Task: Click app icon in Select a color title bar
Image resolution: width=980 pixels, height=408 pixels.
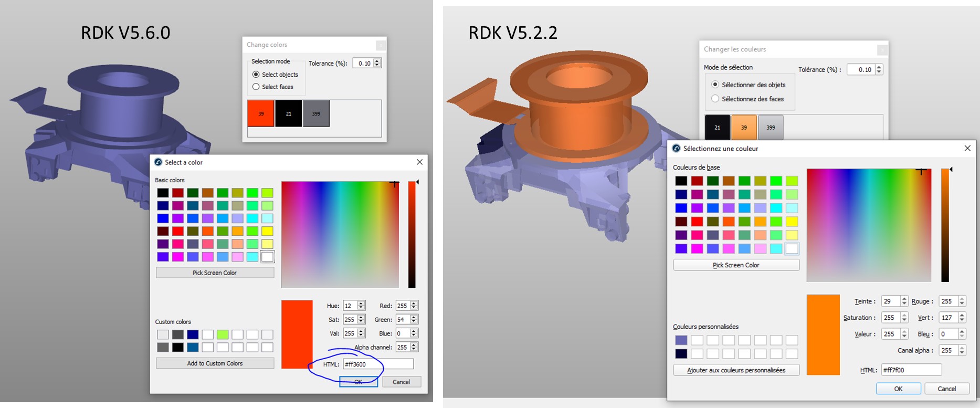Action: pyautogui.click(x=158, y=162)
